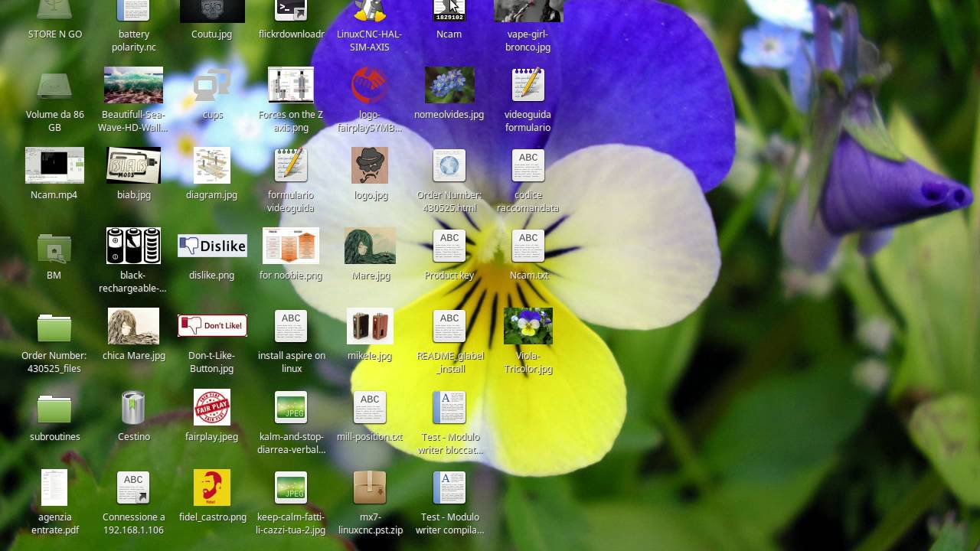Open fidel_castro.png image
Screen dimensions: 980x551
tap(212, 487)
